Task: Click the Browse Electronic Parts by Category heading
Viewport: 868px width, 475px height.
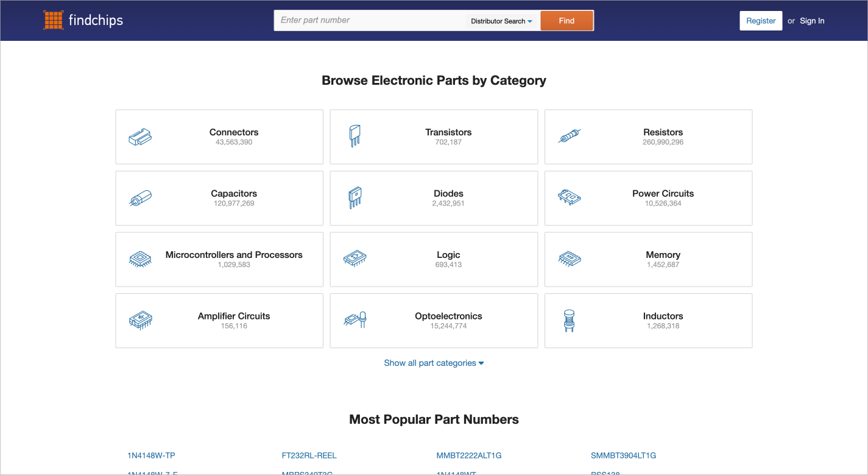Action: tap(434, 80)
